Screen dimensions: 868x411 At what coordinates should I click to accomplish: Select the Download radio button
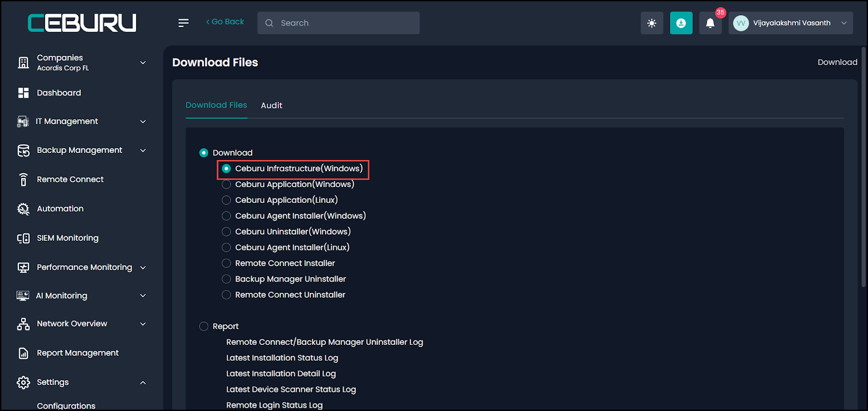point(203,153)
